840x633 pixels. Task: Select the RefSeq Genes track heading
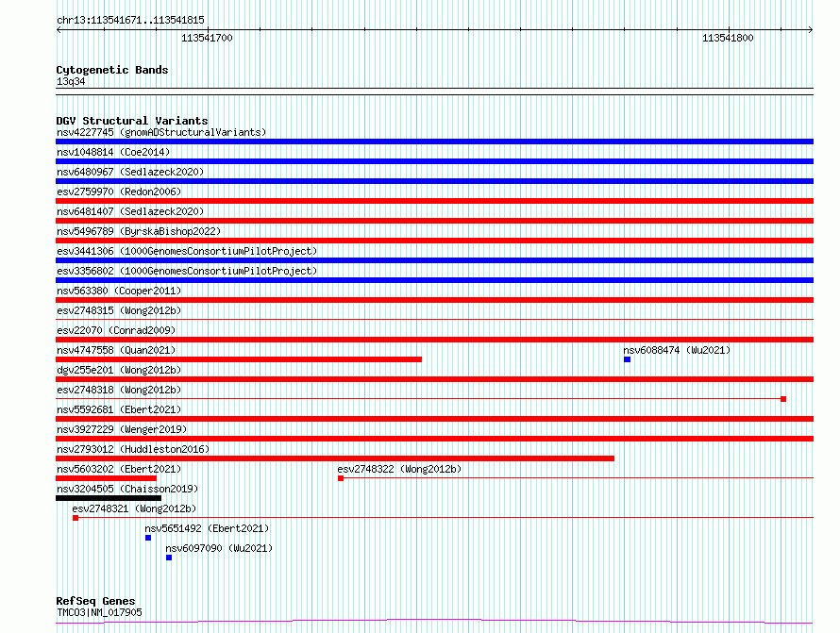[95, 601]
